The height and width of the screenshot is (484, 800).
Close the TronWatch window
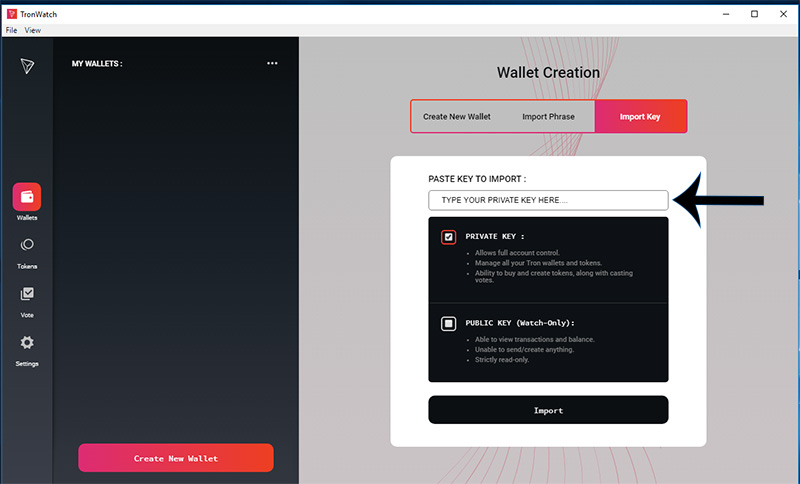783,14
